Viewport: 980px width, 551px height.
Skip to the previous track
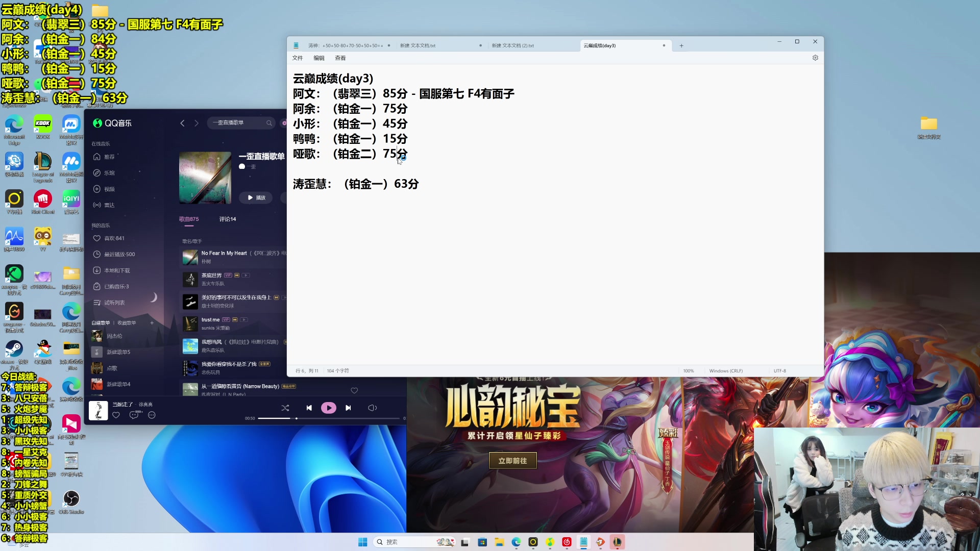(x=309, y=408)
